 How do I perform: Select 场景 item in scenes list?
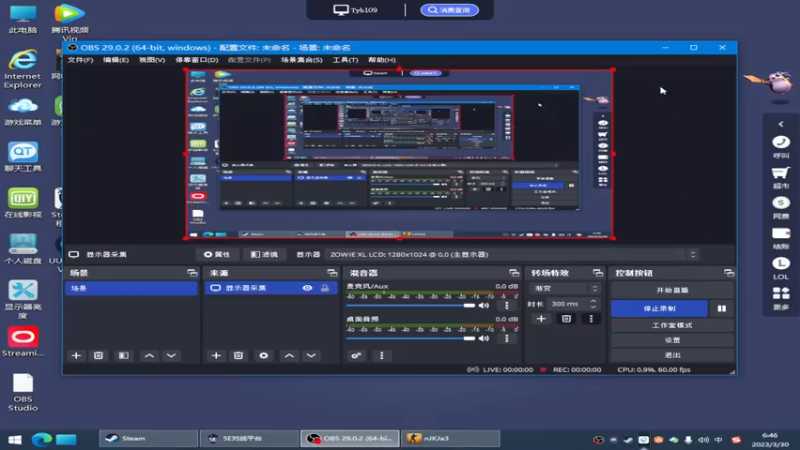pos(131,288)
